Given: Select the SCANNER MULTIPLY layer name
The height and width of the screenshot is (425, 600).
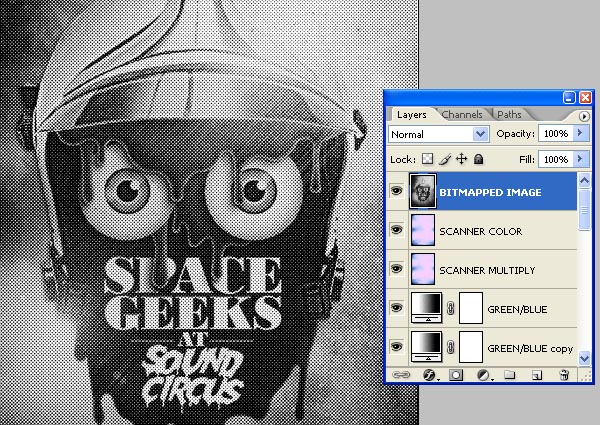Looking at the screenshot, I should point(487,270).
